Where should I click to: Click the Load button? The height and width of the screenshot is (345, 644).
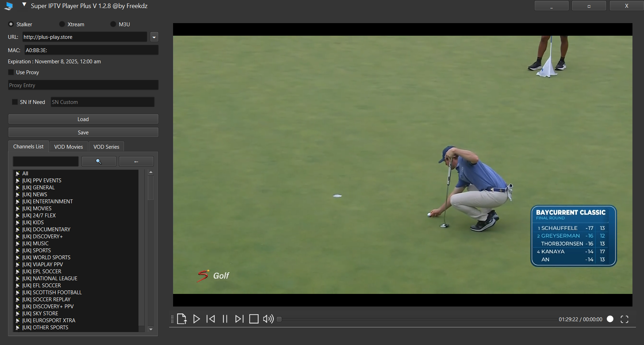83,119
